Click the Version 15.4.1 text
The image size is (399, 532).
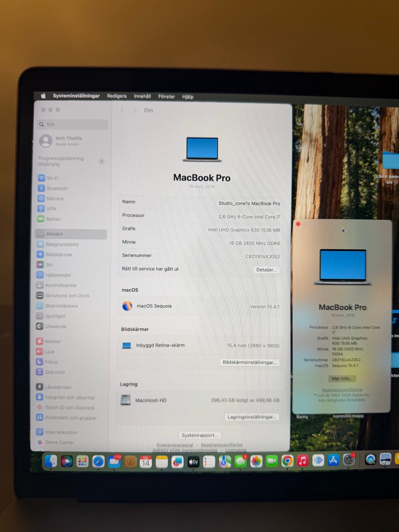pyautogui.click(x=264, y=307)
